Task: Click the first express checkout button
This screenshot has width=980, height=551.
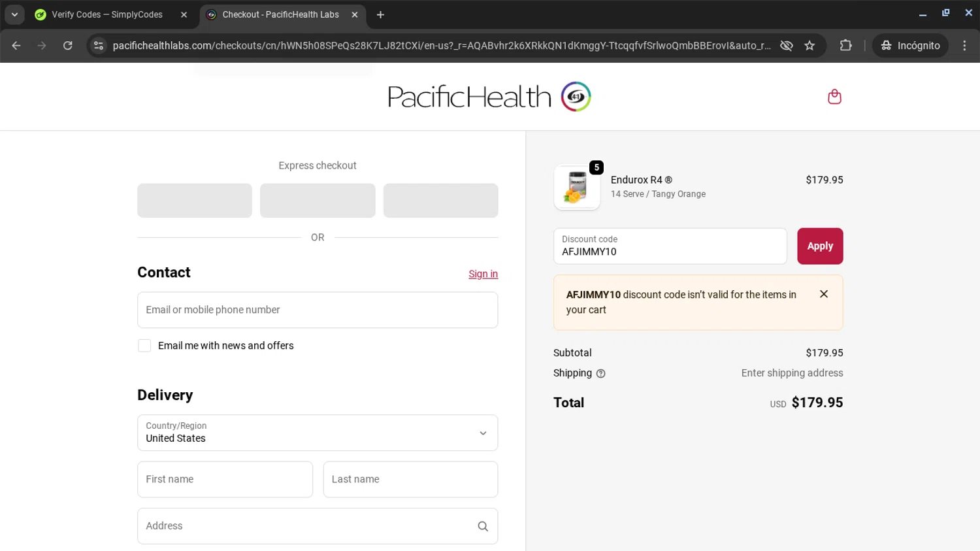Action: [x=195, y=201]
